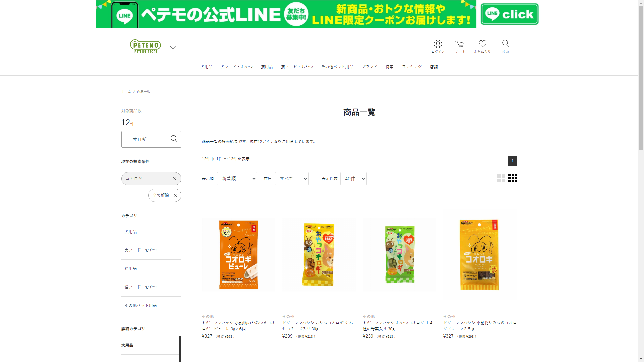
Task: Open the shopping cart icon
Action: pyautogui.click(x=460, y=44)
